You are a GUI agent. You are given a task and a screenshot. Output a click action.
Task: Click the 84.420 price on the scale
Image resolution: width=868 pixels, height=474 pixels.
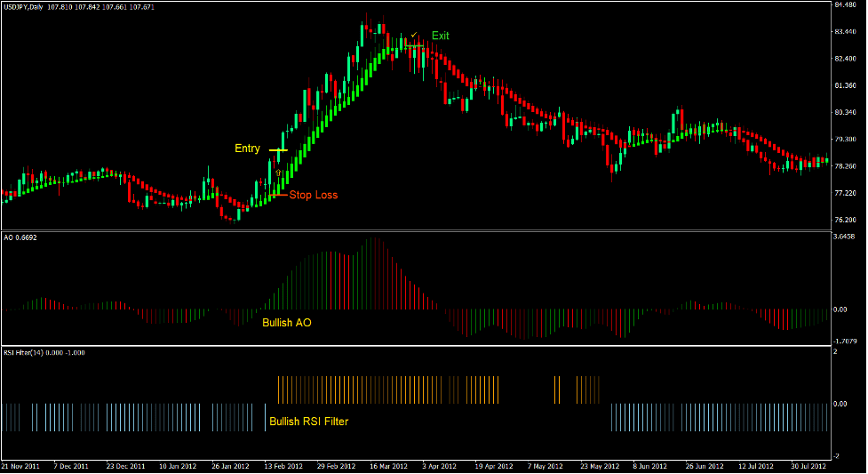coord(845,4)
